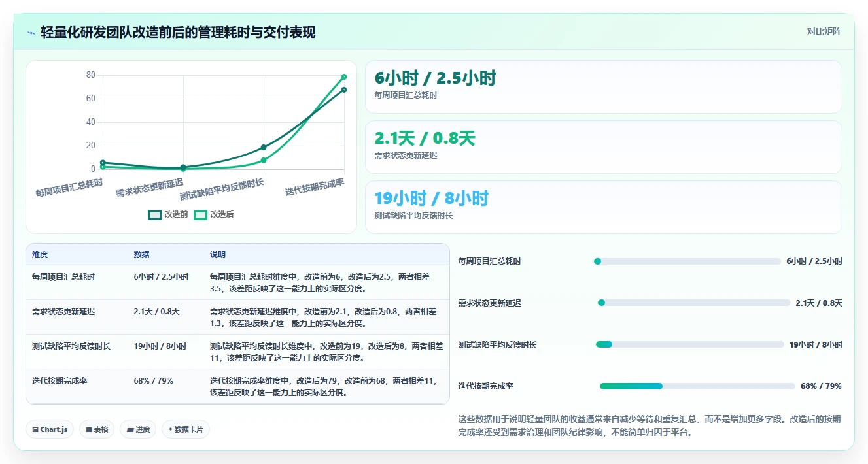Click the 每周项目汇总耗时 progress bar
The width and height of the screenshot is (868, 464).
pos(687,261)
